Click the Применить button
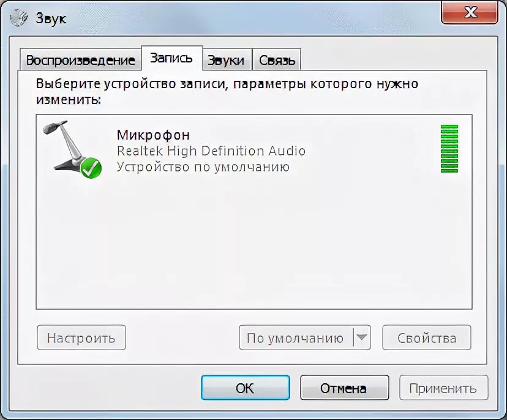This screenshot has width=507, height=420. click(x=443, y=388)
